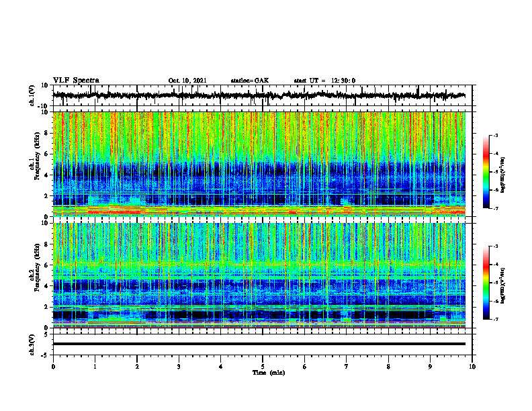The image size is (532, 411).
Task: Click the "VLF Spectra" plot title
Action: [x=76, y=81]
